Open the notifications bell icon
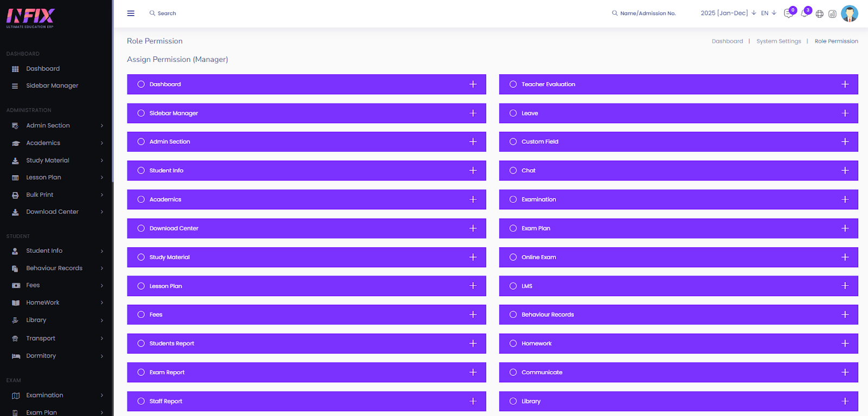This screenshot has width=868, height=416. pyautogui.click(x=804, y=14)
